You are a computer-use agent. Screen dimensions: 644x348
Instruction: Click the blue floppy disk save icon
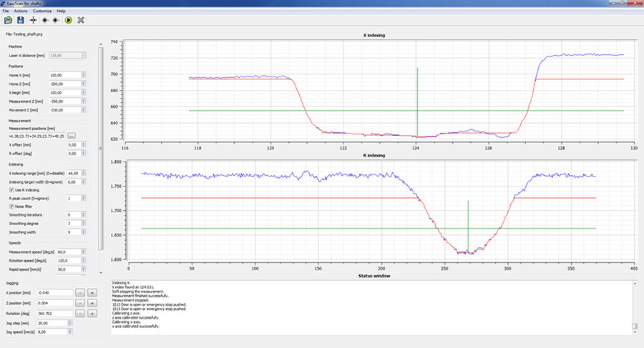tap(20, 20)
